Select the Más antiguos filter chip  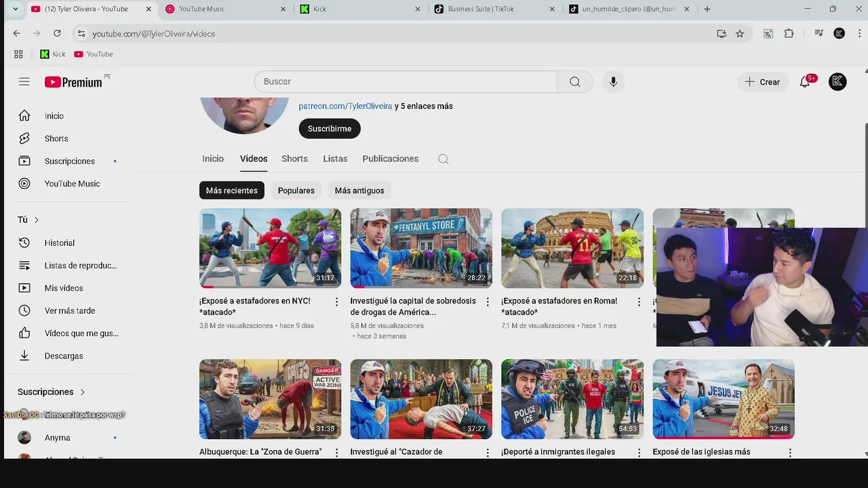[x=359, y=190]
